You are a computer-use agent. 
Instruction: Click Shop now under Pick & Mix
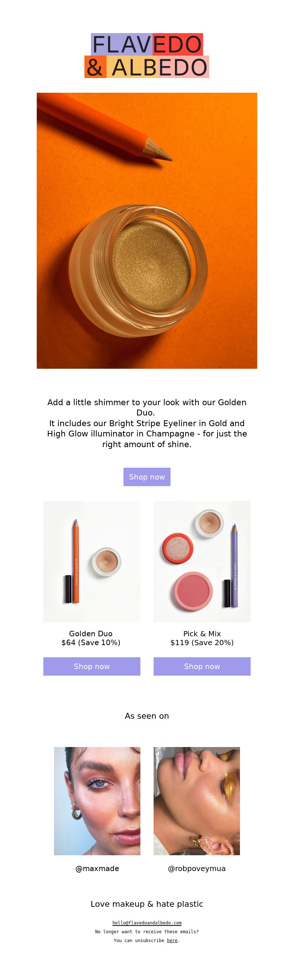202,666
